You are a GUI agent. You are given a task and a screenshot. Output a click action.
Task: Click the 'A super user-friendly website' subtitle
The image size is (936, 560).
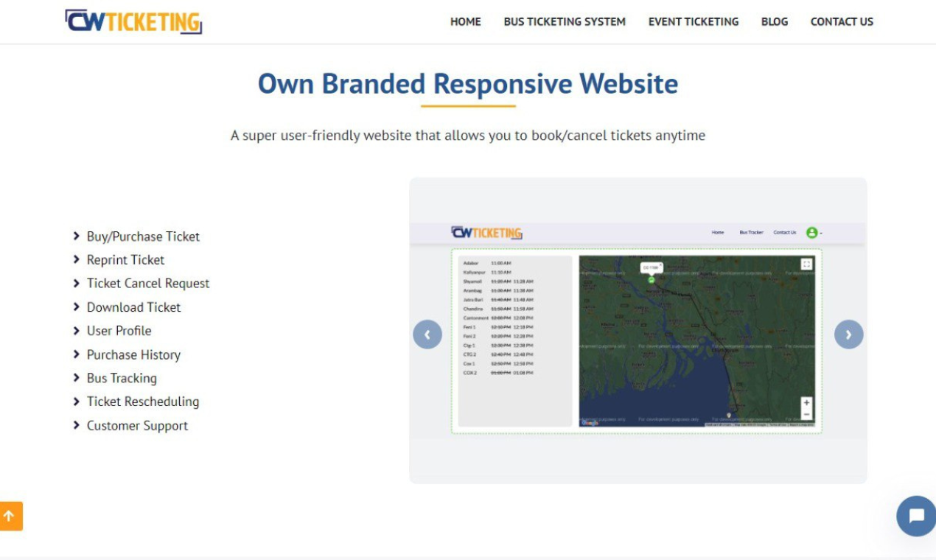[x=468, y=136]
